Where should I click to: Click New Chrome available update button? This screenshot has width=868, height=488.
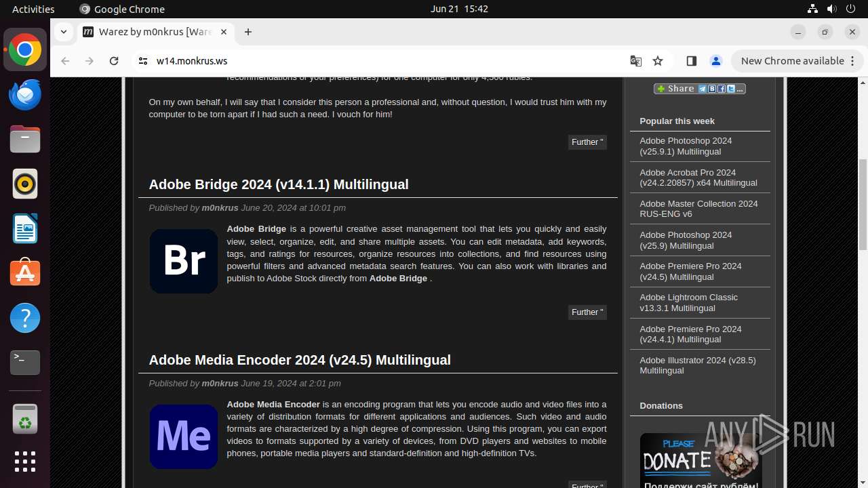[x=791, y=61]
